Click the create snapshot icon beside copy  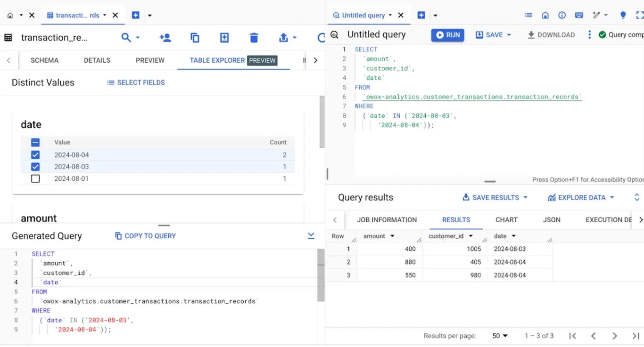coord(224,38)
